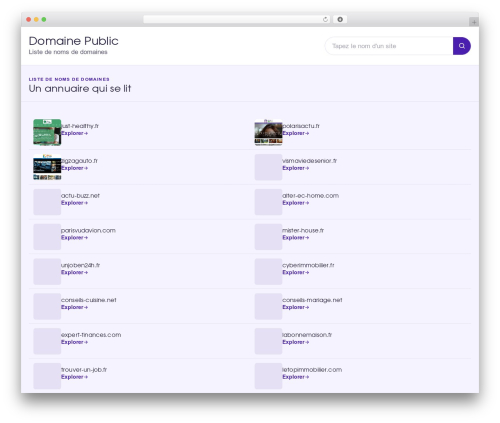Select the vismaviedesenior.fr domain name
500x423 pixels.
[310, 161]
